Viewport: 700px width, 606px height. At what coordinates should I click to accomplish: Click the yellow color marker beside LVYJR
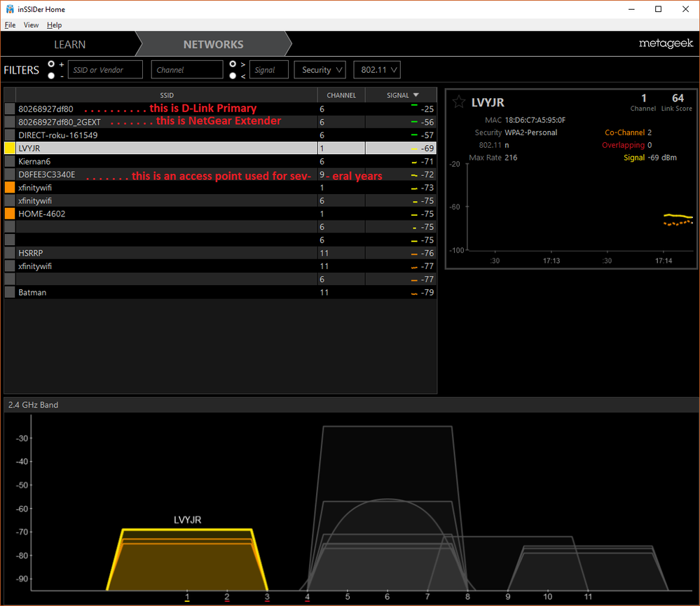pyautogui.click(x=8, y=148)
